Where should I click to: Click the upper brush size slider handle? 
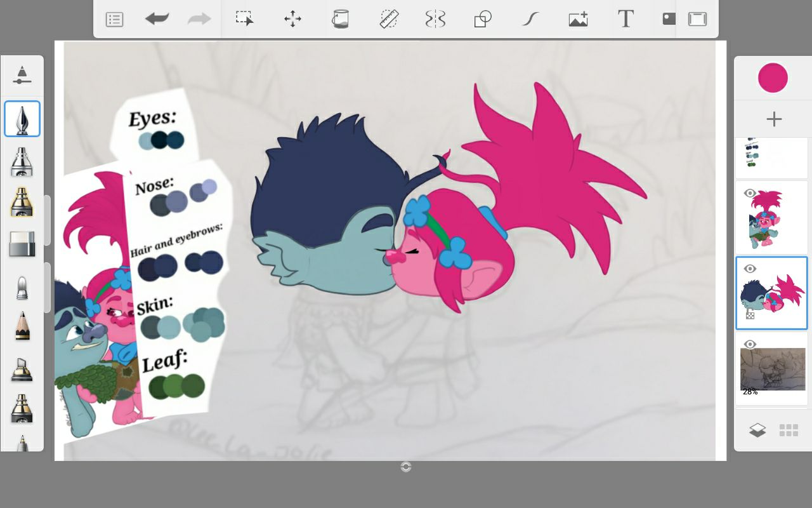47,220
